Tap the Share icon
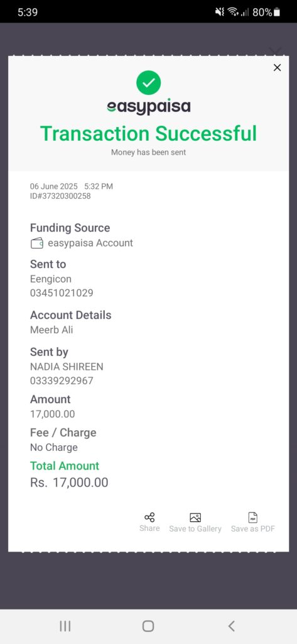297x644 pixels. pyautogui.click(x=149, y=518)
